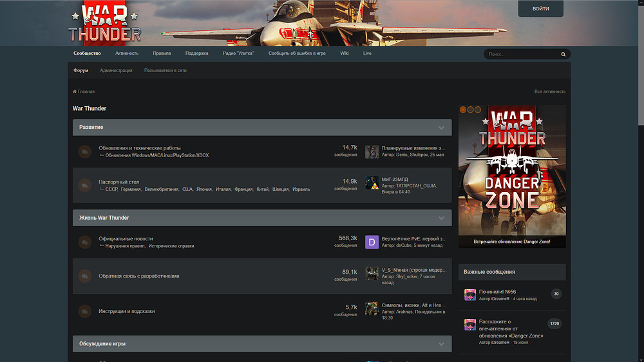
Task: Open the СССР subforum link
Action: point(111,189)
